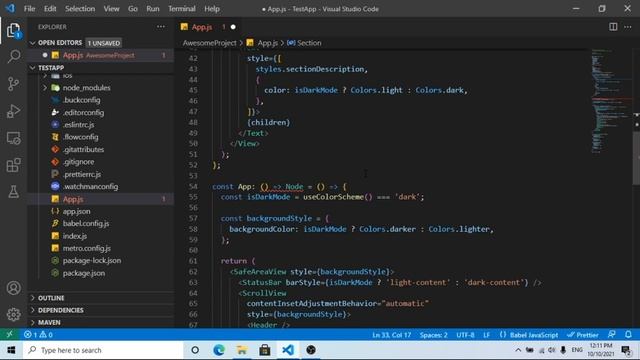This screenshot has height=360, width=640.
Task: Click Spaces: 2 indentation setting
Action: coord(433,335)
